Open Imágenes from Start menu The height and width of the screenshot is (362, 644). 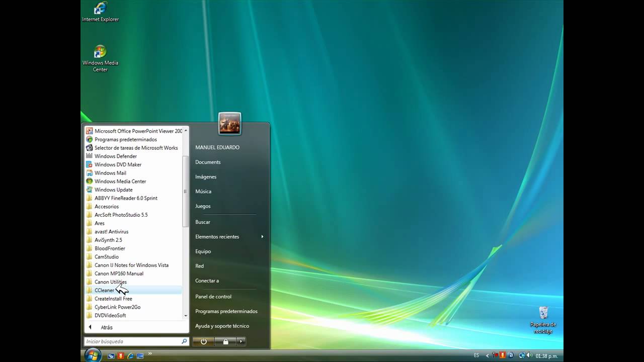tap(206, 176)
